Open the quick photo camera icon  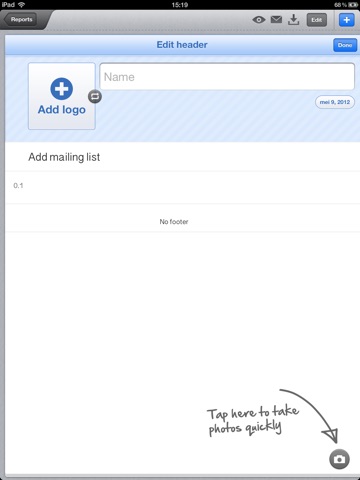339,459
